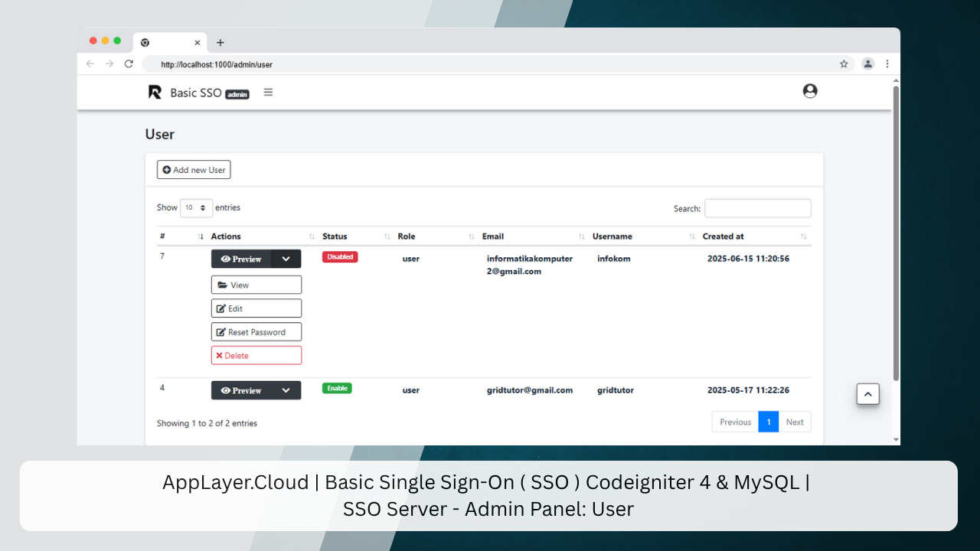Open browser three-dot menu
Screen dimensions: 980x551
click(x=887, y=64)
